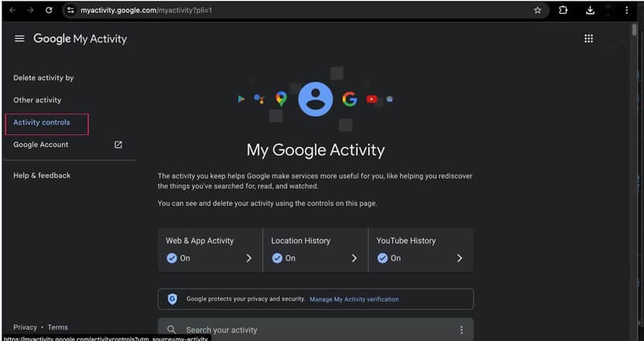Click the shield icon in privacy banner
The image size is (644, 341).
[x=172, y=299]
